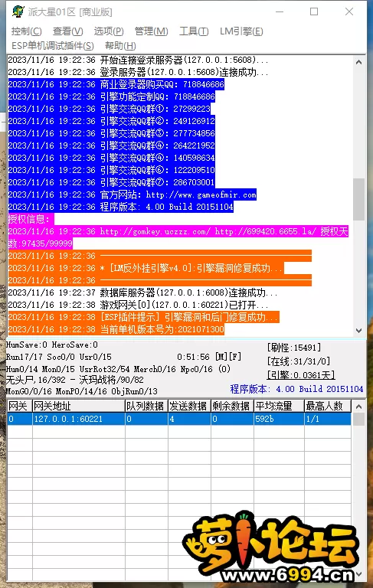Click log line 当前单机版本号为:2021071300
The height and width of the screenshot is (588, 373).
[116, 329]
